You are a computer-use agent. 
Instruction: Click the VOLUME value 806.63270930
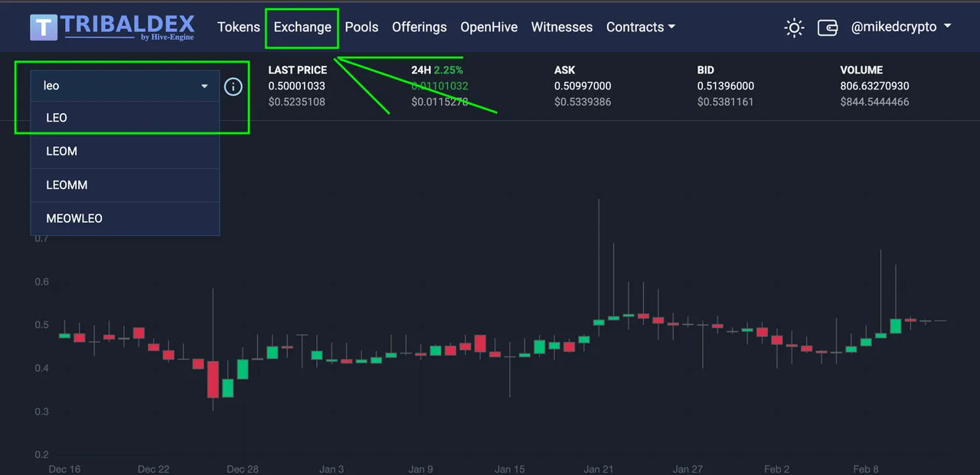tap(874, 86)
